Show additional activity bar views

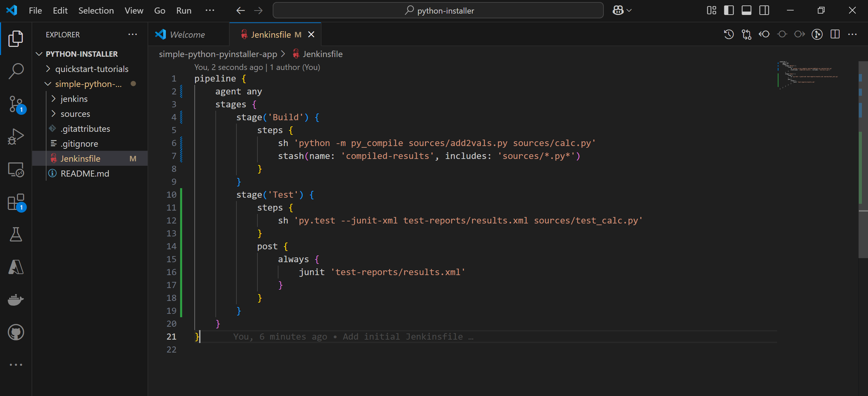tap(16, 365)
